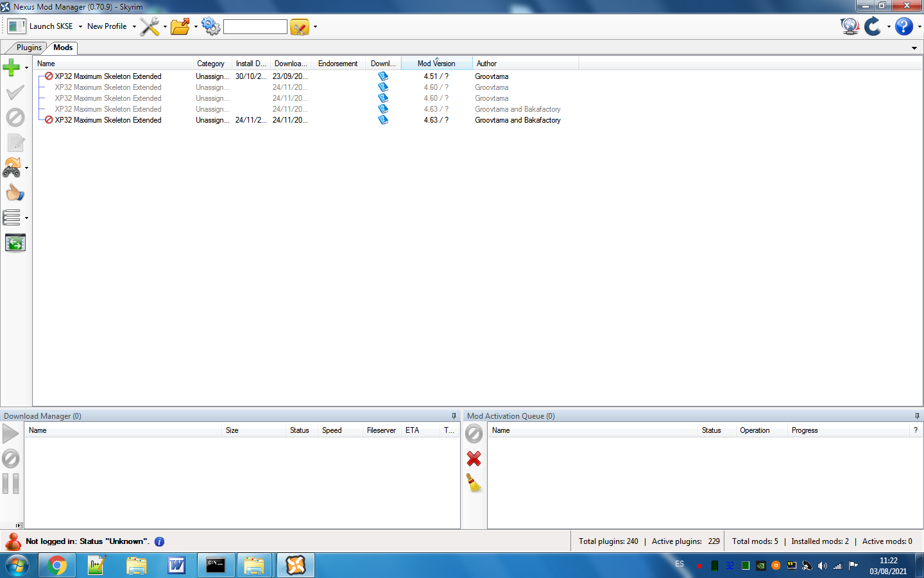Click the 'Groovtama and Bakafactory' author of greyed row
This screenshot has height=578, width=924.
point(517,109)
